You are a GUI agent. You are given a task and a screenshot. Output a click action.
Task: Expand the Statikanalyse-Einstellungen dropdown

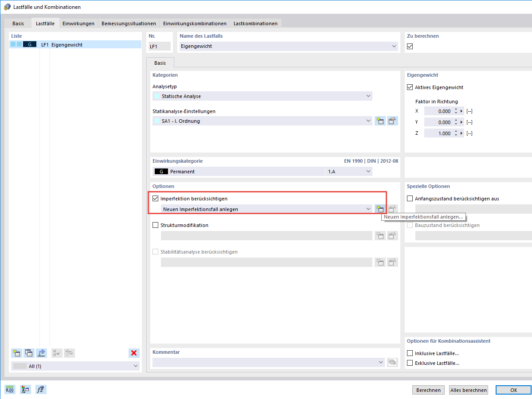click(368, 121)
